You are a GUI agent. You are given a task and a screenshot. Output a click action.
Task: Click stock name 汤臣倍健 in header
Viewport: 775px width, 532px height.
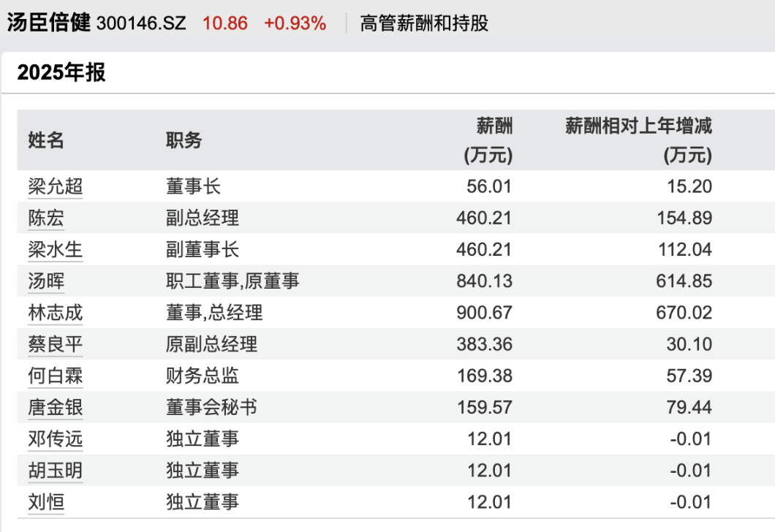point(48,23)
